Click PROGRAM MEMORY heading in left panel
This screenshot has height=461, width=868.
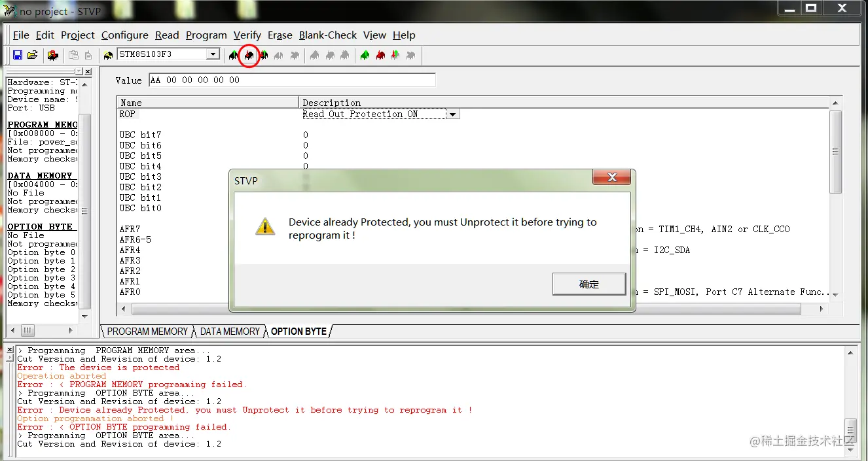(x=43, y=124)
